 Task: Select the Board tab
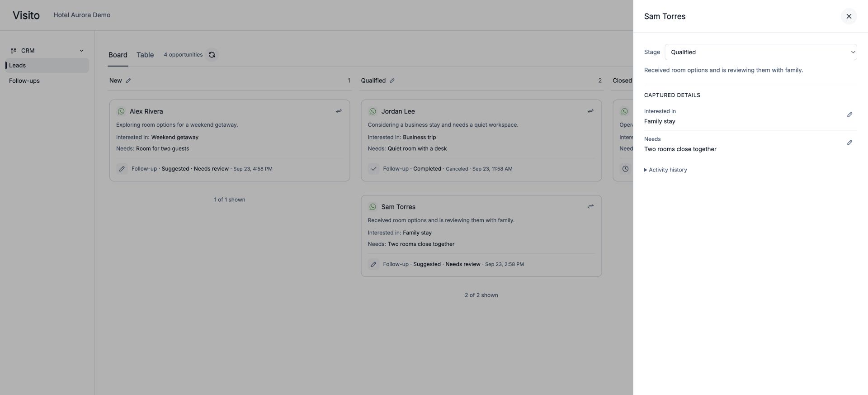tap(118, 55)
